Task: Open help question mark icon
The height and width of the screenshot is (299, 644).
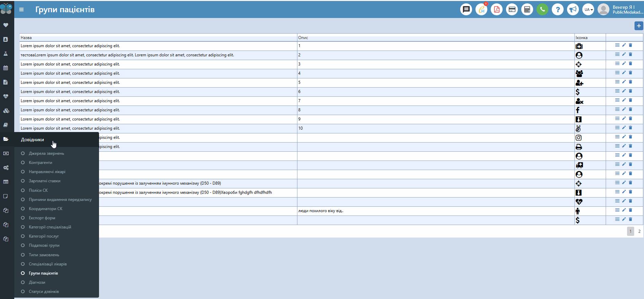Action: (558, 10)
